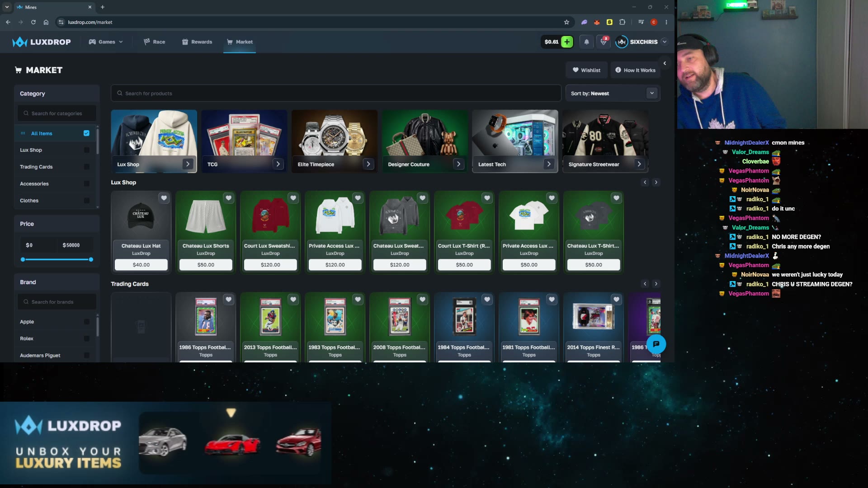Reload the page with the refresh icon
This screenshot has width=868, height=488.
(x=33, y=22)
